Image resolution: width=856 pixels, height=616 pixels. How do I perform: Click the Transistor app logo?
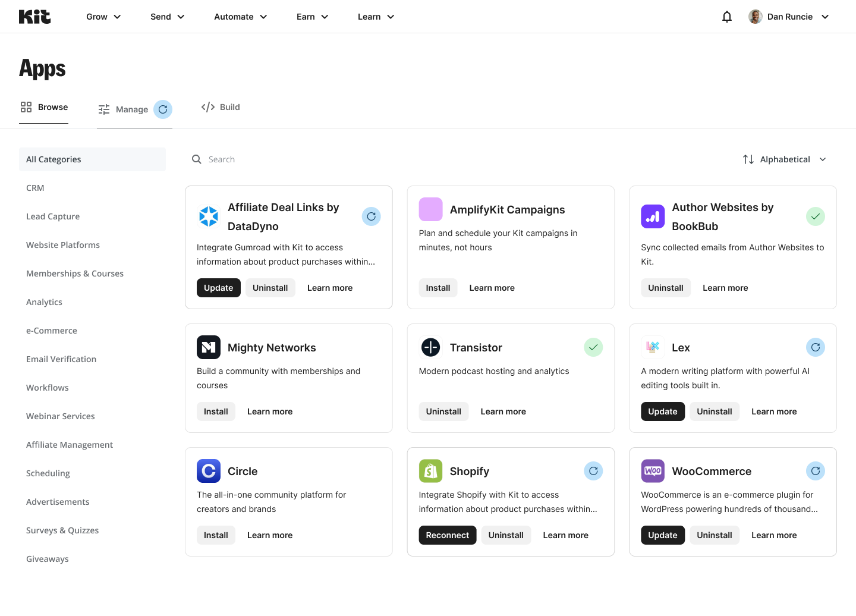pos(431,347)
